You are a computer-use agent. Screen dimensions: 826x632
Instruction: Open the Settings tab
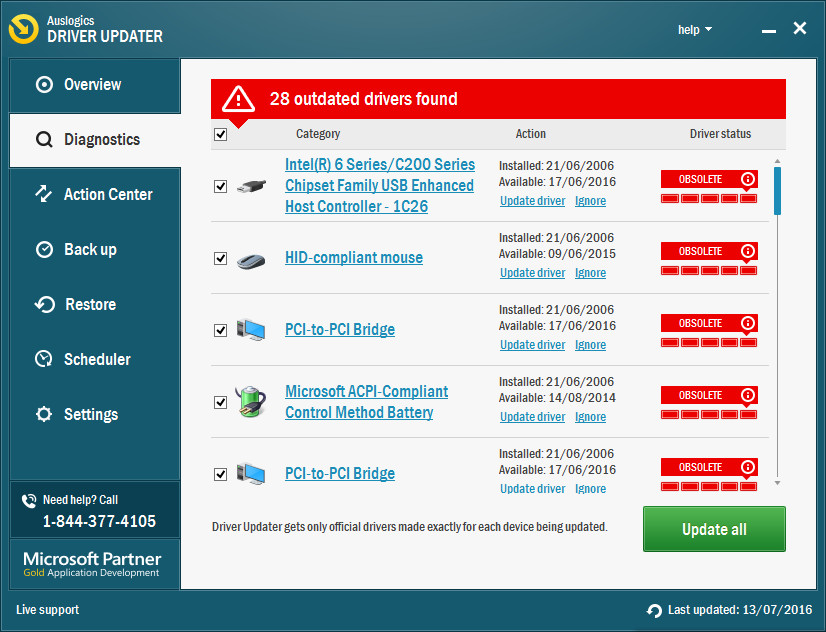click(x=95, y=414)
